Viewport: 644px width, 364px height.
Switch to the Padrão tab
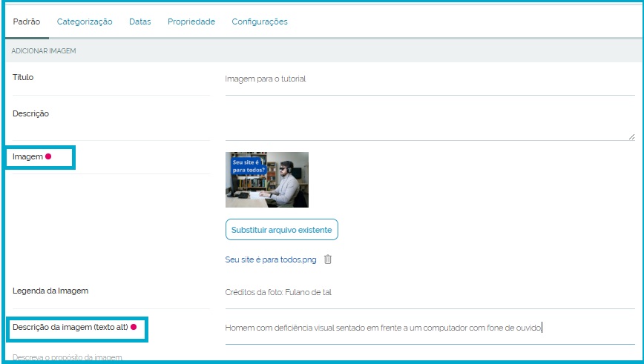(x=27, y=21)
